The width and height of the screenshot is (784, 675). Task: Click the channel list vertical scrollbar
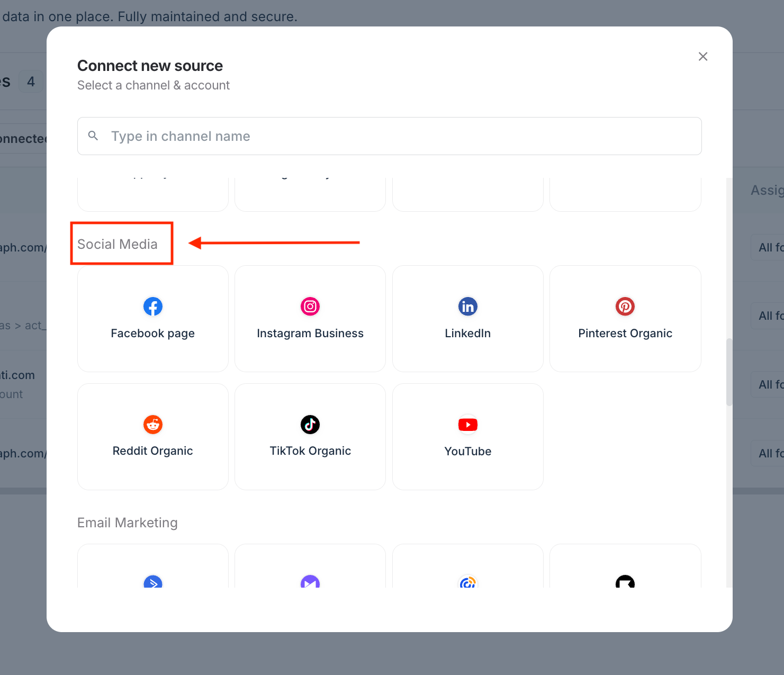729,372
